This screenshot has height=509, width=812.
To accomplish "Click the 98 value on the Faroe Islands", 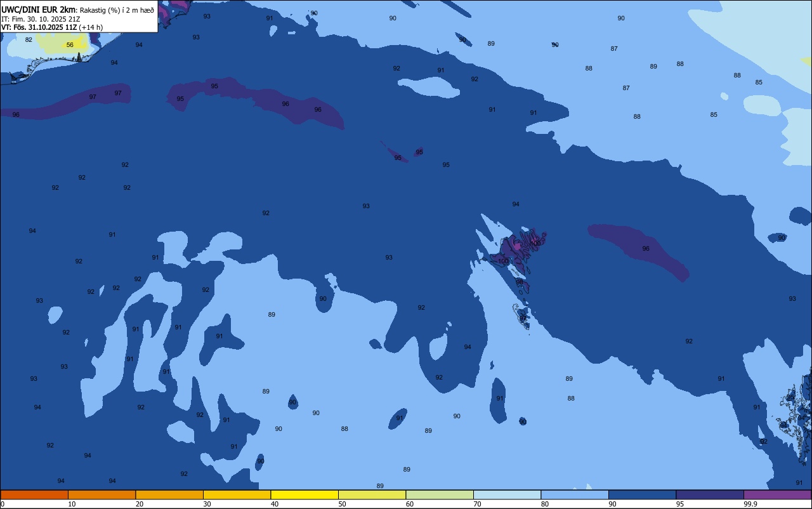I will pyautogui.click(x=520, y=282).
